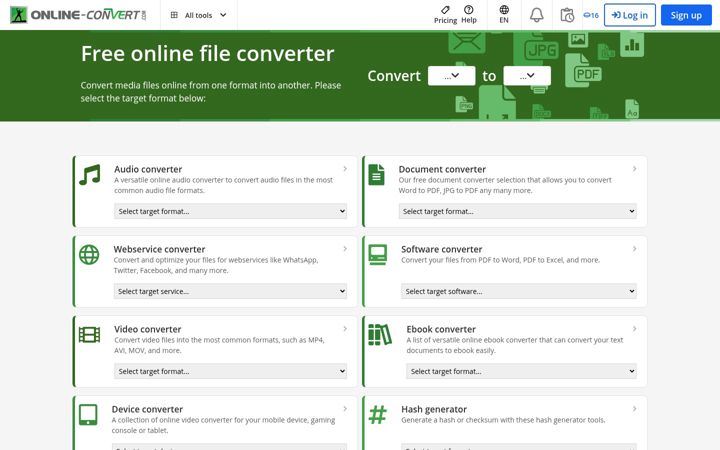Click the Device converter tablet icon
The width and height of the screenshot is (720, 450).
tap(88, 415)
